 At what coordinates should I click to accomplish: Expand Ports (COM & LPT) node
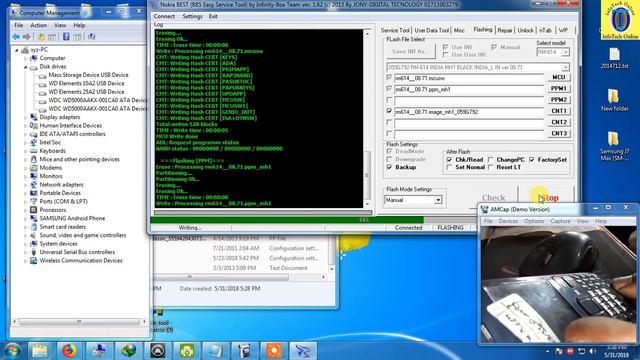(25, 202)
